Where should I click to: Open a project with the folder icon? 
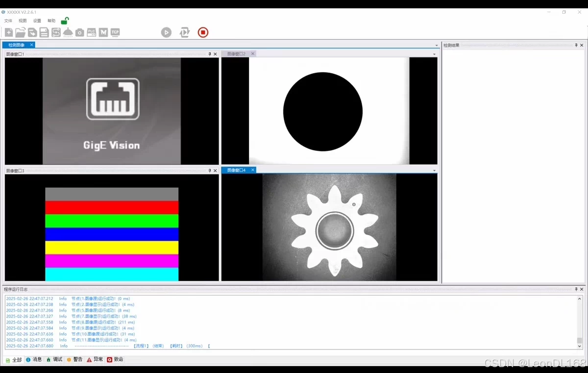point(20,32)
